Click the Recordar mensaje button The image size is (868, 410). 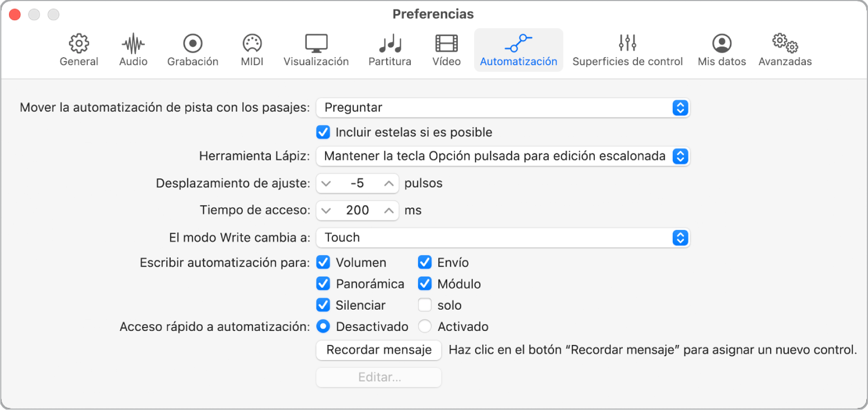(379, 350)
